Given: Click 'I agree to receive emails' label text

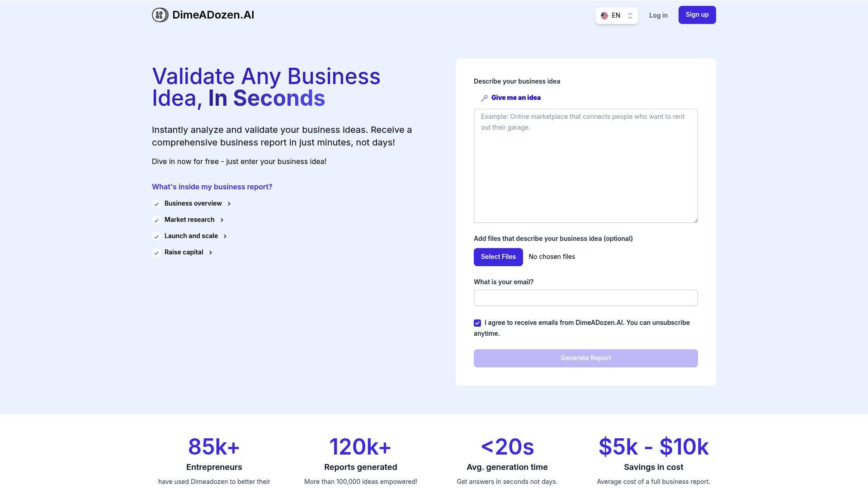Looking at the screenshot, I should point(582,328).
